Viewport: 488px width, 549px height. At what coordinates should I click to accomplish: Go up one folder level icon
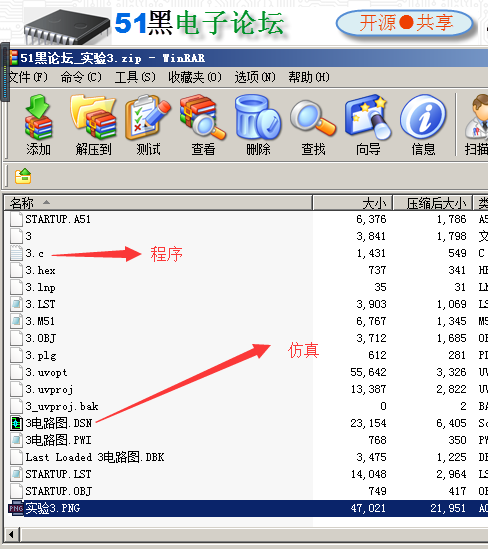pos(23,176)
